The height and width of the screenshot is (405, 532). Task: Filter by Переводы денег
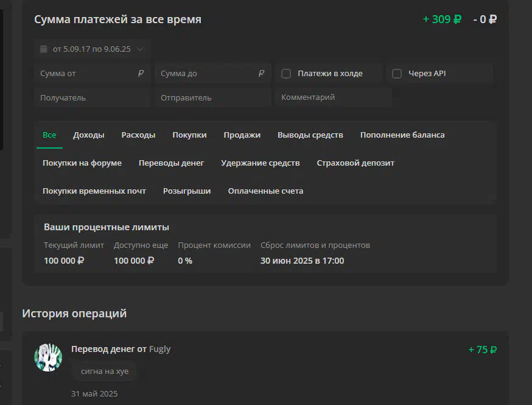[171, 163]
